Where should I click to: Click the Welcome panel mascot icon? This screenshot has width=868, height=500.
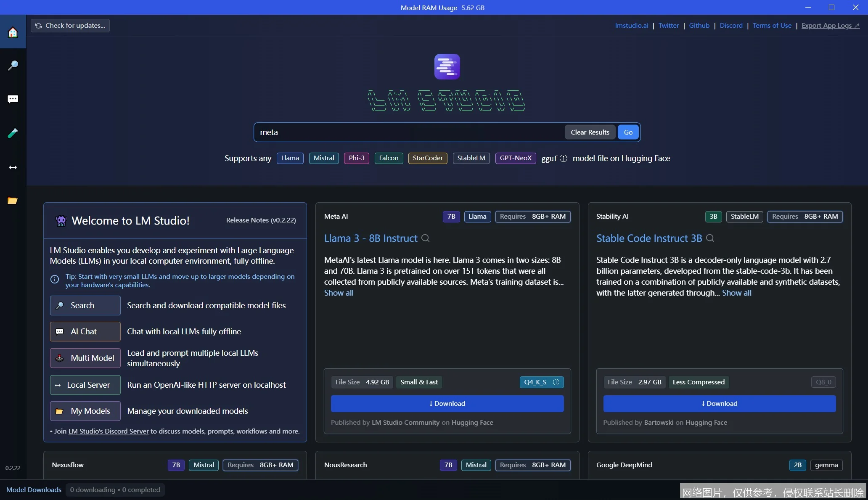pos(61,220)
